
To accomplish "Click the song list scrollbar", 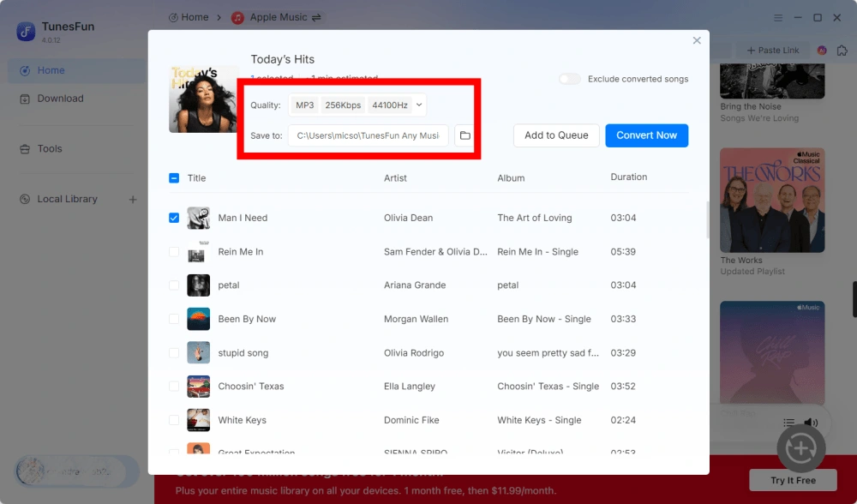I will tap(708, 219).
